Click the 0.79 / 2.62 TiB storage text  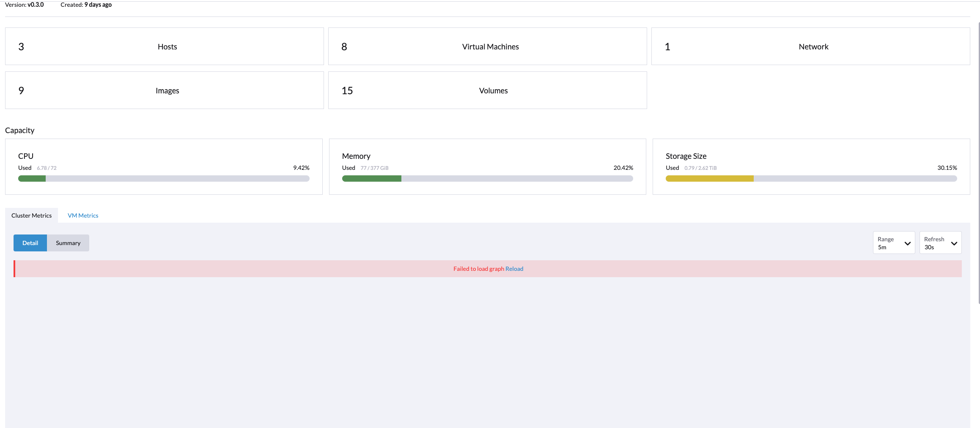700,168
